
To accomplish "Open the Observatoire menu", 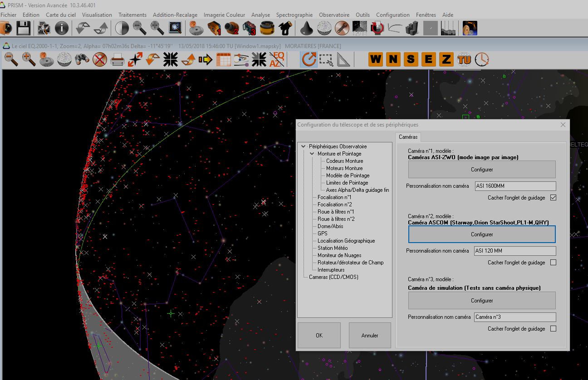I will tap(334, 15).
